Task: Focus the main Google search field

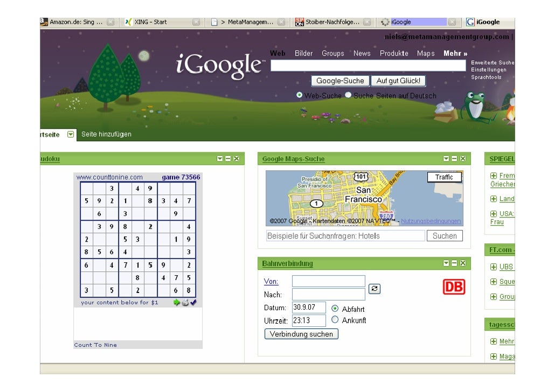Action: 368,66
